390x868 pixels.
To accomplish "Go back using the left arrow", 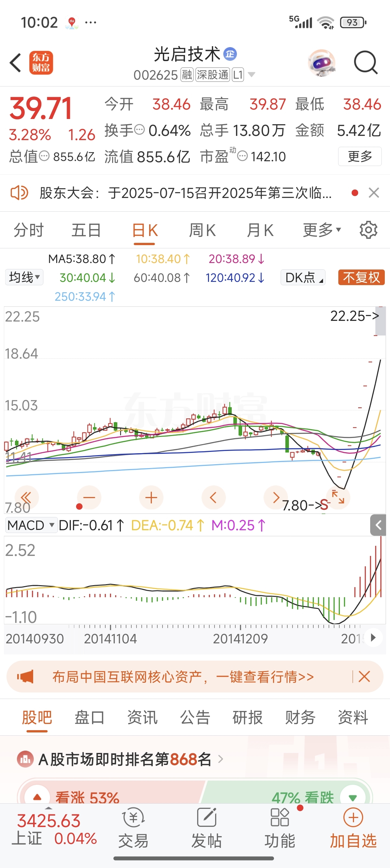I will click(16, 63).
